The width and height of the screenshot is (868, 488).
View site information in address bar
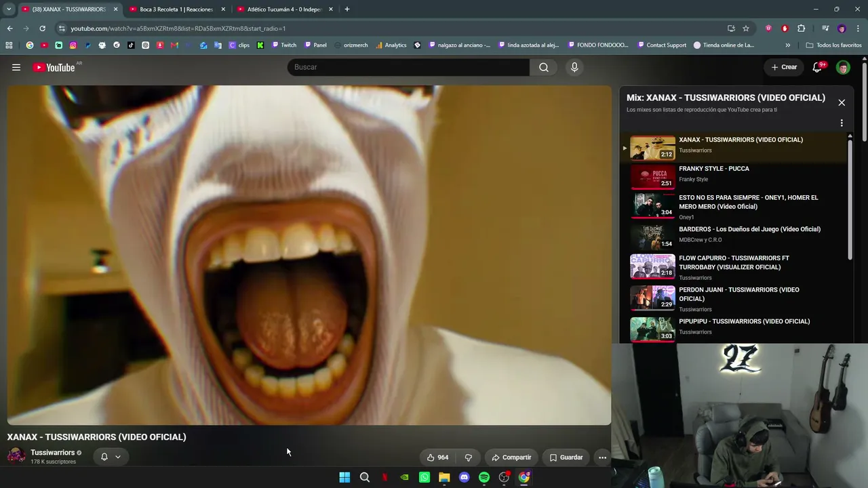click(62, 28)
